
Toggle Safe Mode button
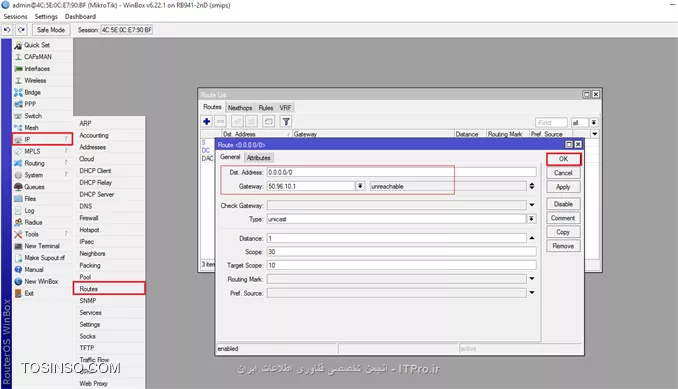click(x=51, y=30)
